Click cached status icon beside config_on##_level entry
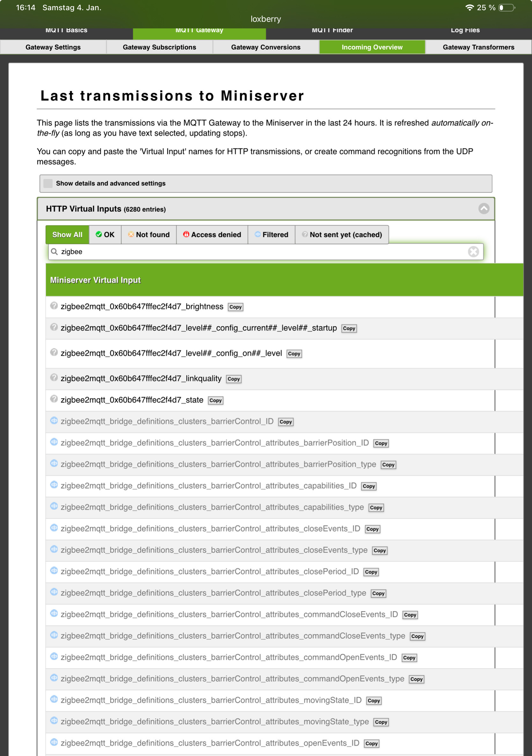This screenshot has width=532, height=756. (54, 352)
